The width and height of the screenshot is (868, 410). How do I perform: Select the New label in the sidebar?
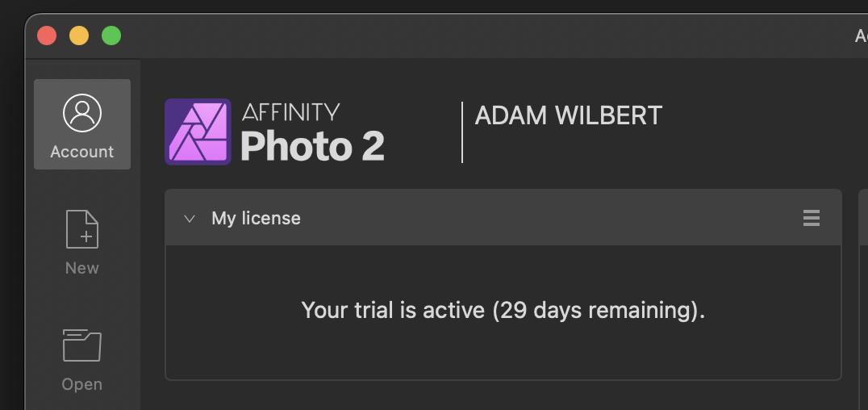tap(82, 268)
